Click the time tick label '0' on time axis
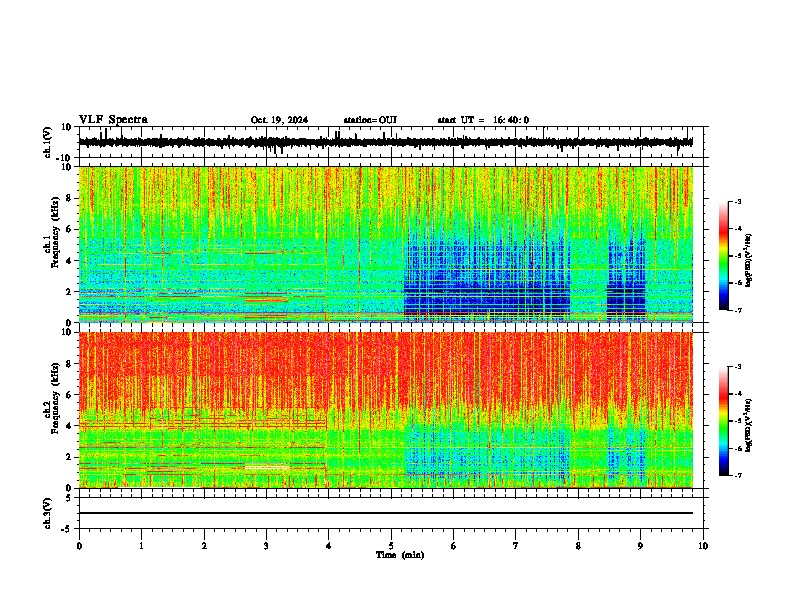The width and height of the screenshot is (792, 612). click(x=79, y=546)
